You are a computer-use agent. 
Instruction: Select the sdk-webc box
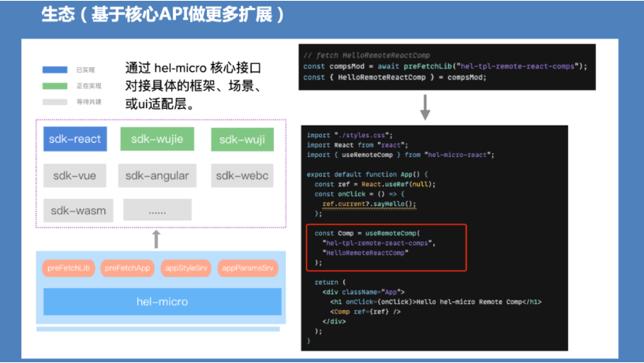(x=242, y=176)
